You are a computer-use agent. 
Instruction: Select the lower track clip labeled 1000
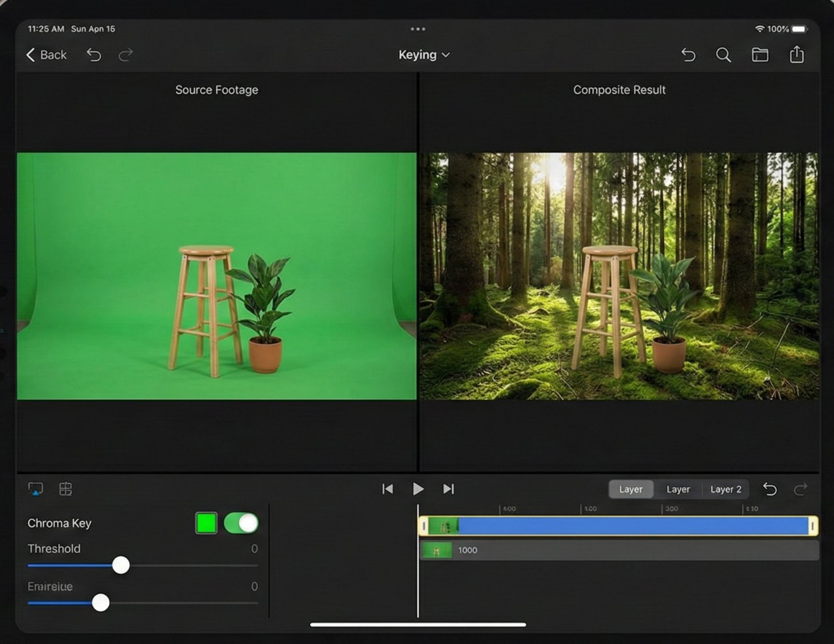(x=619, y=550)
